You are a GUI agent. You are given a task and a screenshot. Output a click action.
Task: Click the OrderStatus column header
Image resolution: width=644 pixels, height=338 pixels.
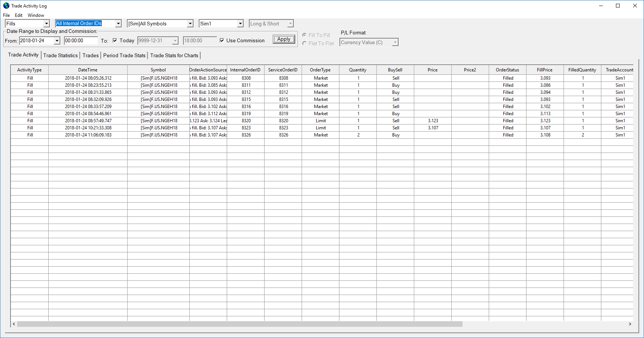(507, 70)
